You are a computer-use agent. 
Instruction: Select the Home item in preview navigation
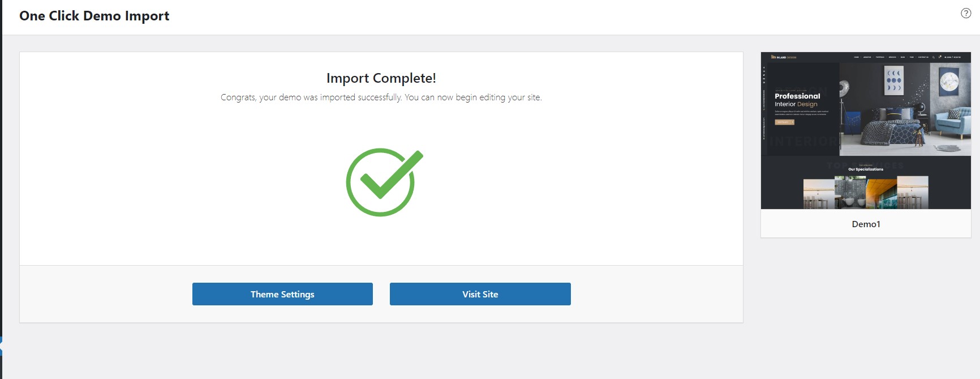[856, 57]
